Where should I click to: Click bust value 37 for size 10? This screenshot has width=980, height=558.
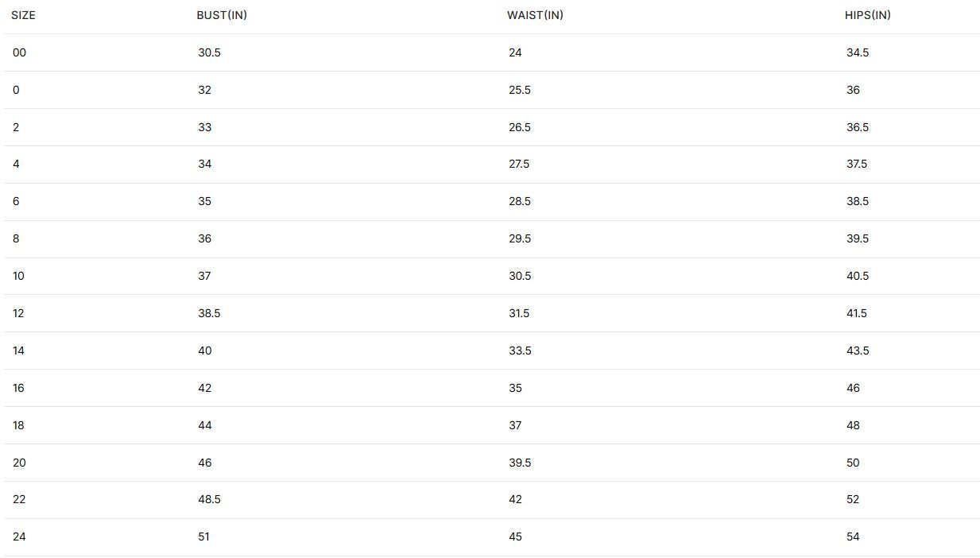[x=204, y=276]
